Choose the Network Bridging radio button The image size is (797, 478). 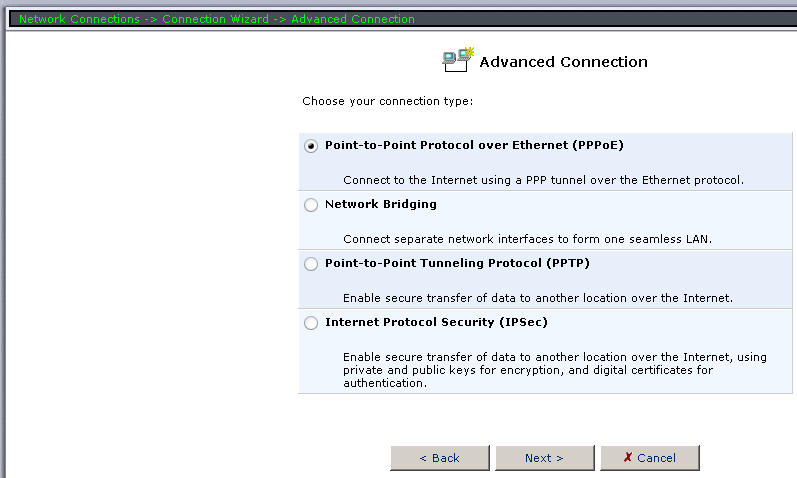(311, 205)
